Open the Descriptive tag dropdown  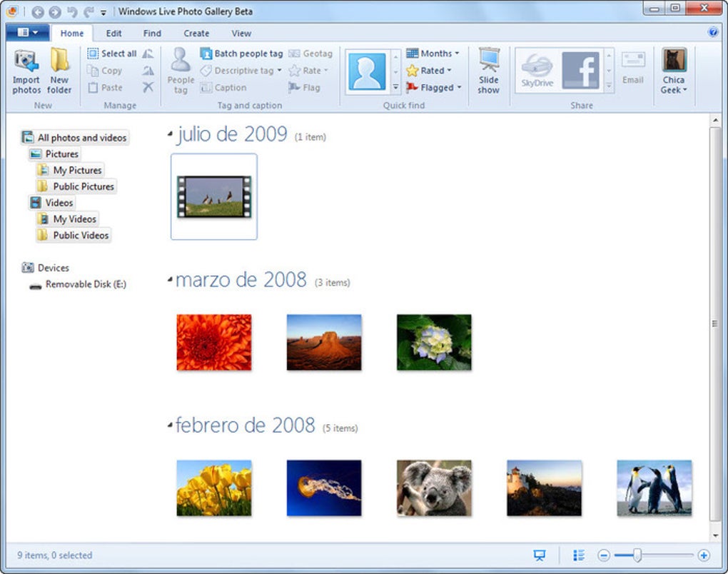[x=241, y=71]
